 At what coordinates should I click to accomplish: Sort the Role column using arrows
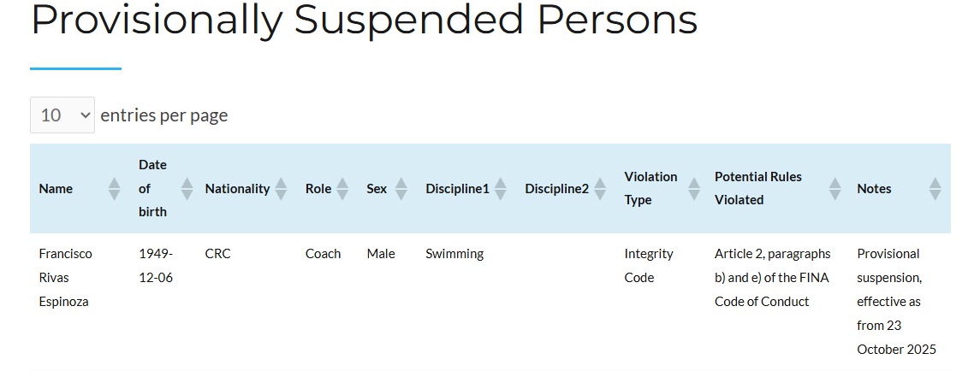[x=342, y=189]
